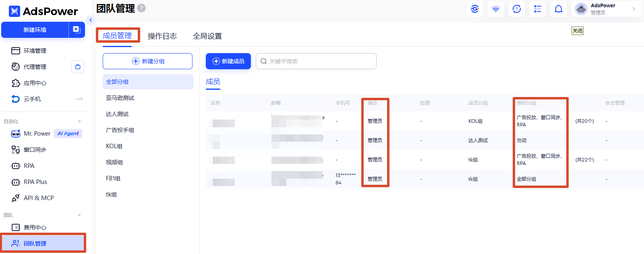Select 视频组 in the group list

pos(114,162)
